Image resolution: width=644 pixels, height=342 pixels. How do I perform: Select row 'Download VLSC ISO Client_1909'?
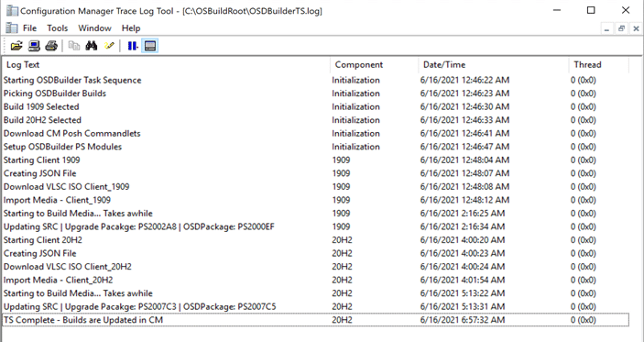(x=315, y=187)
